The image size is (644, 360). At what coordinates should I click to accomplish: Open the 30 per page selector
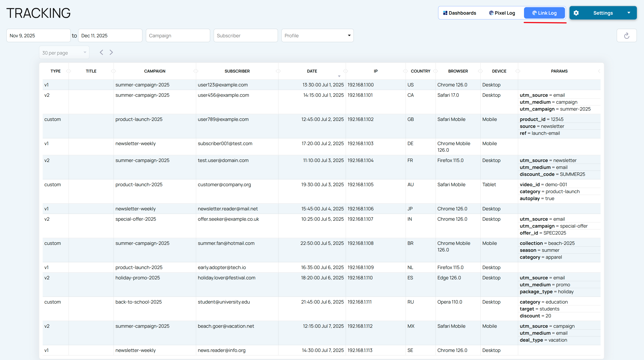[64, 52]
